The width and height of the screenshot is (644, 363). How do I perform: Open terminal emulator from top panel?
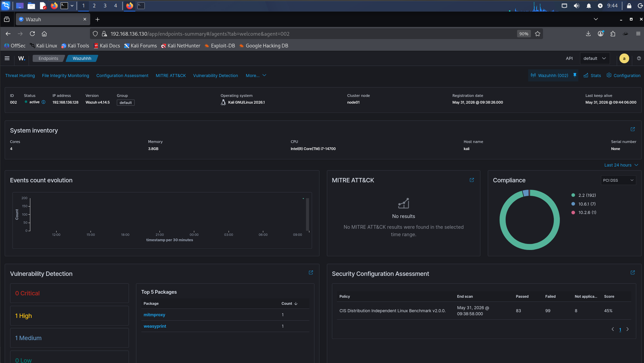pos(64,5)
